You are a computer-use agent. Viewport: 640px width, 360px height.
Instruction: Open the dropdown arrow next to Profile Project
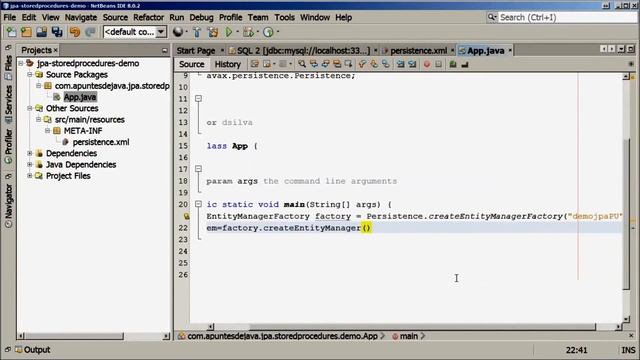[278, 32]
